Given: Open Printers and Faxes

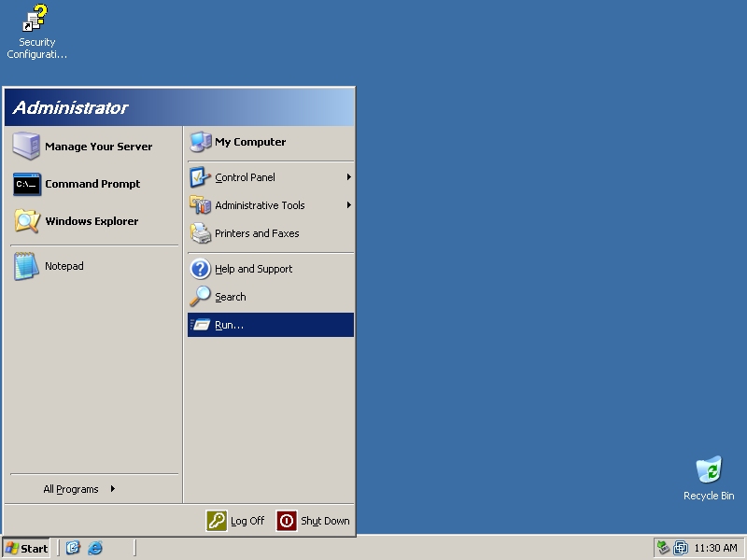Looking at the screenshot, I should 256,233.
